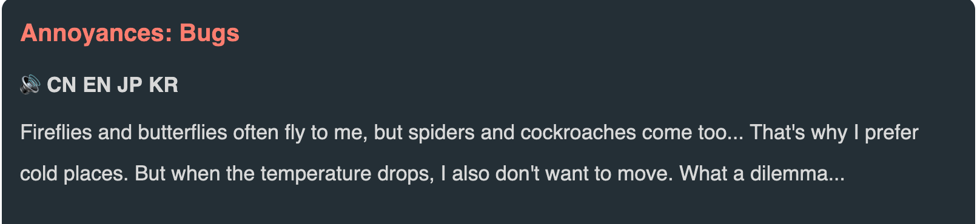This screenshot has width=980, height=224.
Task: Play the JP voice line
Action: 130,85
